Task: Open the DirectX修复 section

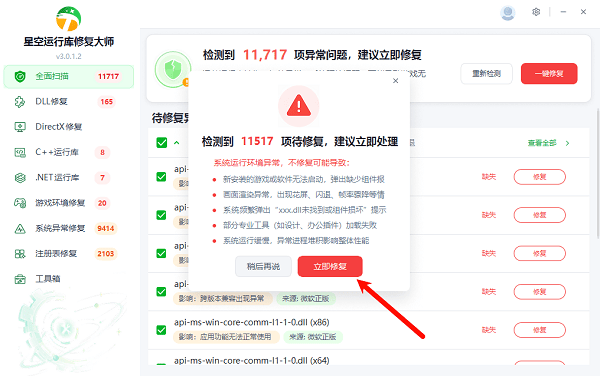Action: click(x=69, y=127)
